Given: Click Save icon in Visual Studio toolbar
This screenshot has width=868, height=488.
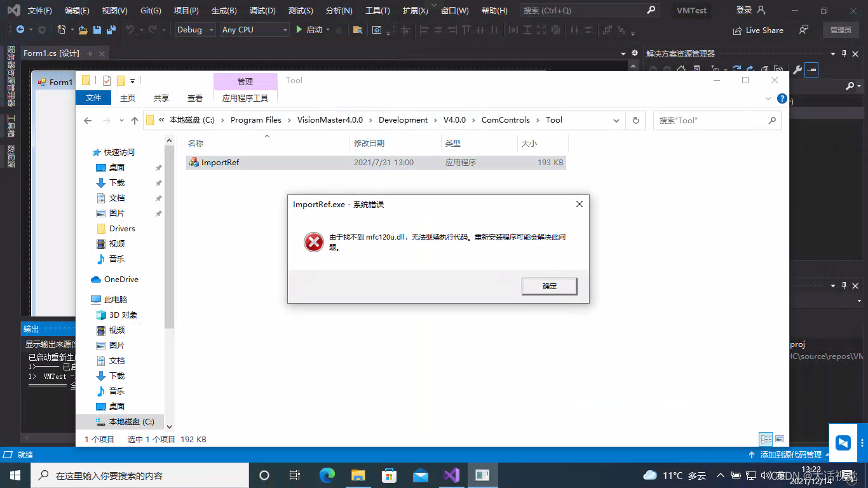Looking at the screenshot, I should pyautogui.click(x=97, y=30).
